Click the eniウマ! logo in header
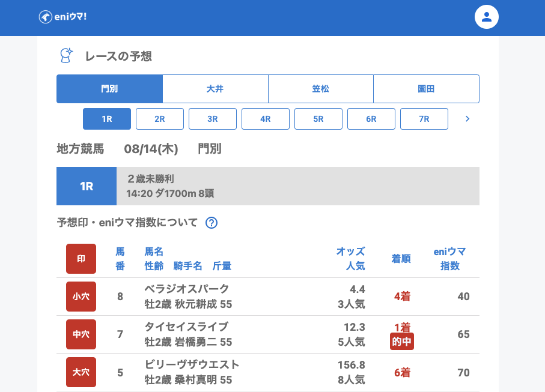The width and height of the screenshot is (545, 392). [x=62, y=17]
